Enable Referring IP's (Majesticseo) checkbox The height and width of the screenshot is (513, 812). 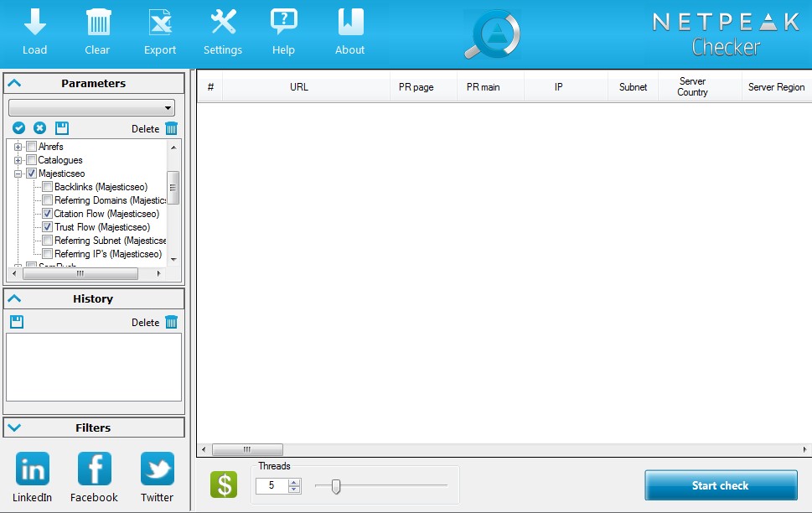(48, 255)
